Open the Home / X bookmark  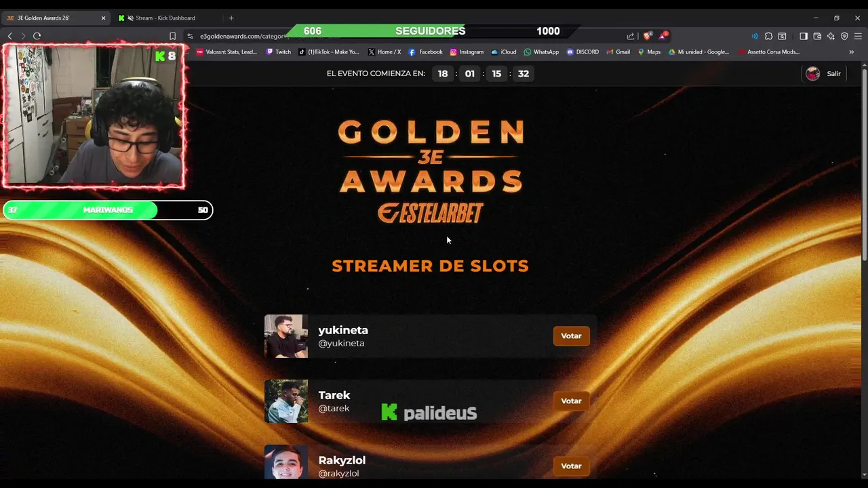(384, 52)
